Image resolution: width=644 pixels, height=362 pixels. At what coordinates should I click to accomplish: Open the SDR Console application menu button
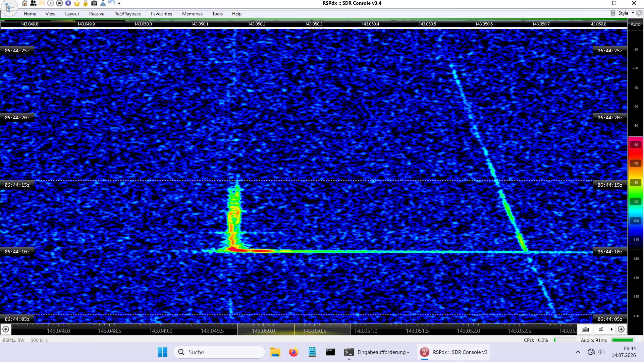click(9, 7)
